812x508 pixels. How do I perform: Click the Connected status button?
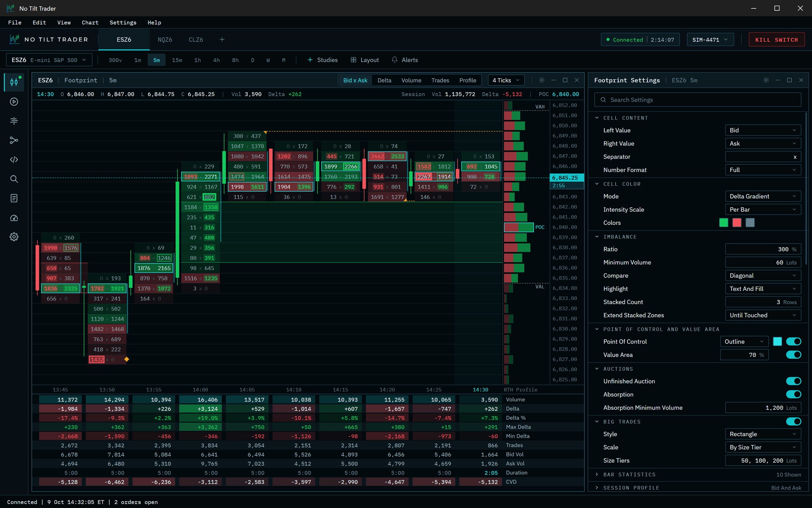click(x=640, y=40)
